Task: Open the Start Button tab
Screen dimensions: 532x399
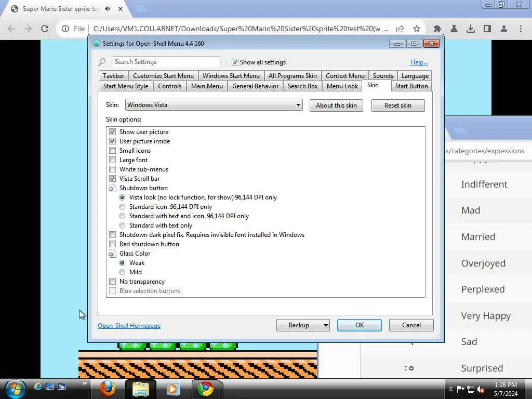Action: coord(411,86)
